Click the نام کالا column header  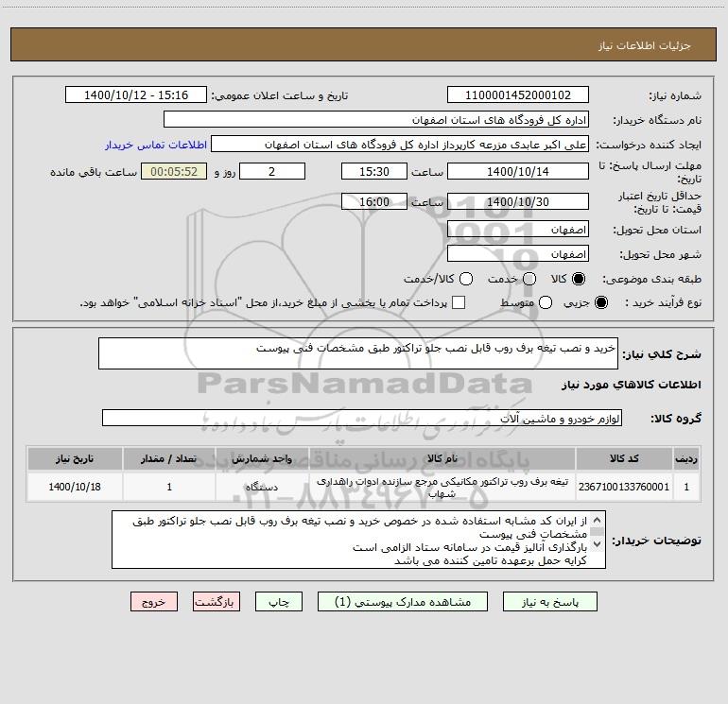tap(442, 458)
